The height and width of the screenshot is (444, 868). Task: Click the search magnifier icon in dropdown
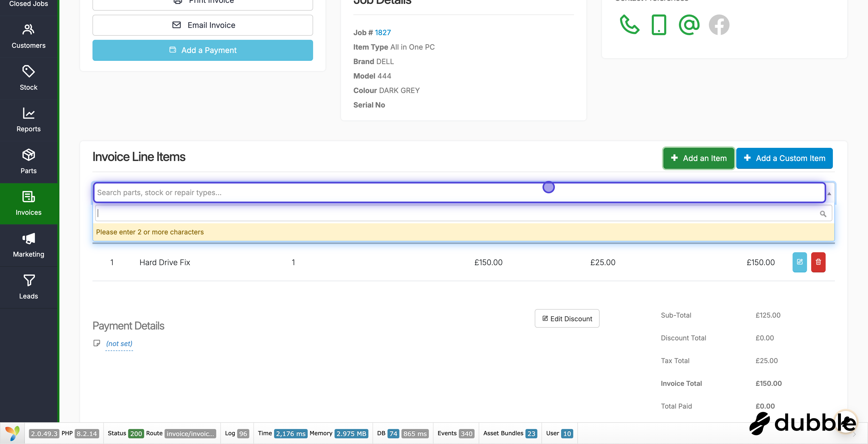click(823, 214)
